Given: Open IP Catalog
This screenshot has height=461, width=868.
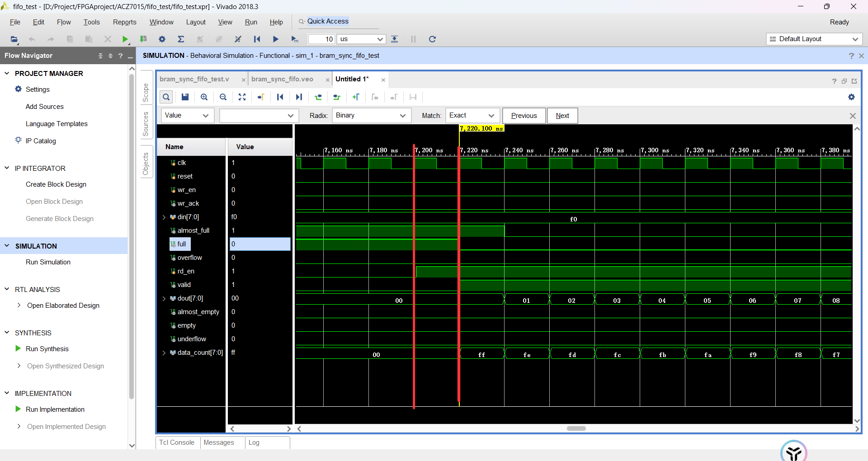Looking at the screenshot, I should pos(41,141).
